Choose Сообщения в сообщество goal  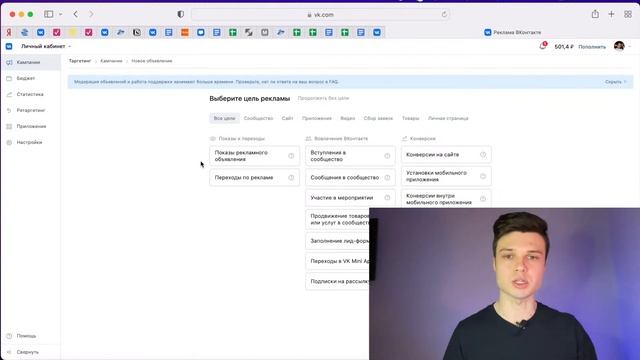350,178
